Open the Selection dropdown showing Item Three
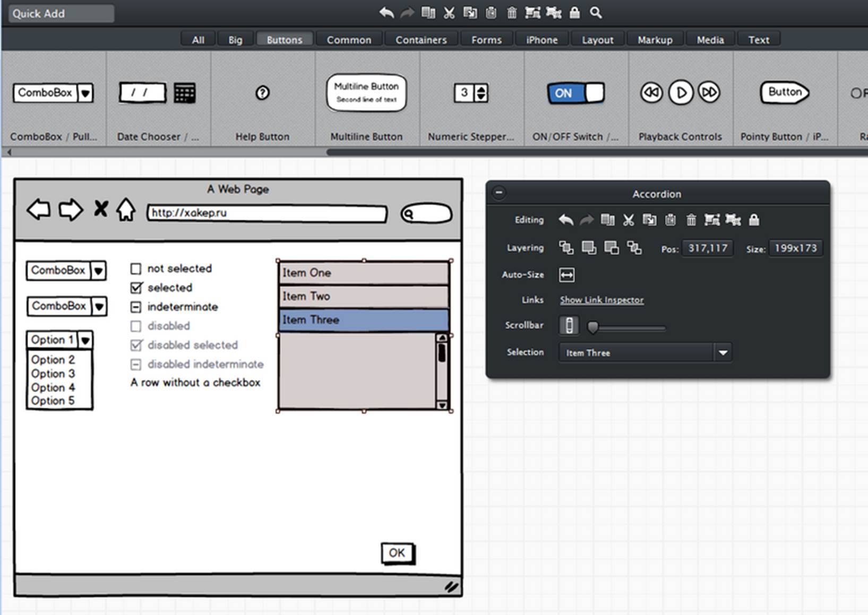This screenshot has height=615, width=868. 723,353
